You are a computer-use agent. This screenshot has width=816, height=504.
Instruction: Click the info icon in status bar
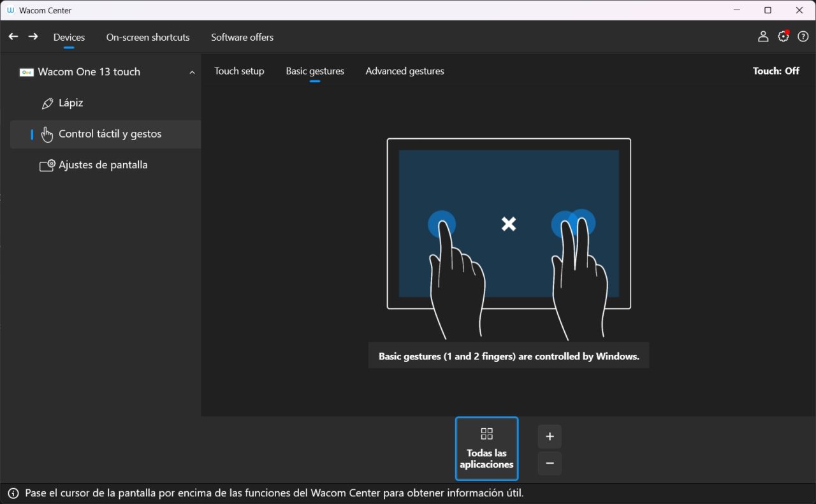click(13, 493)
